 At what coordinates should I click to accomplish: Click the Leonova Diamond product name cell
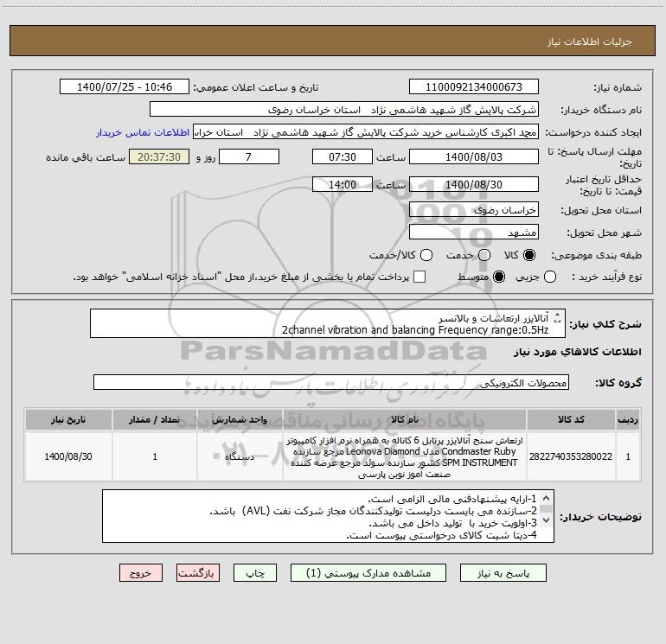(x=405, y=456)
